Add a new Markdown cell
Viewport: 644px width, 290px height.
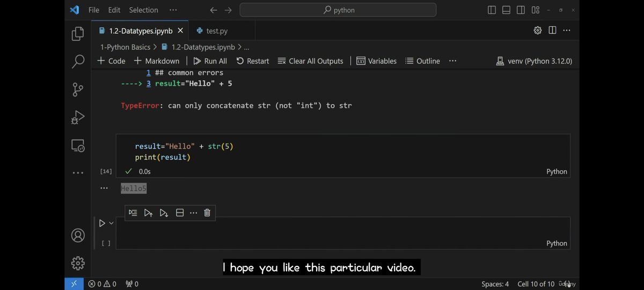pyautogui.click(x=157, y=61)
